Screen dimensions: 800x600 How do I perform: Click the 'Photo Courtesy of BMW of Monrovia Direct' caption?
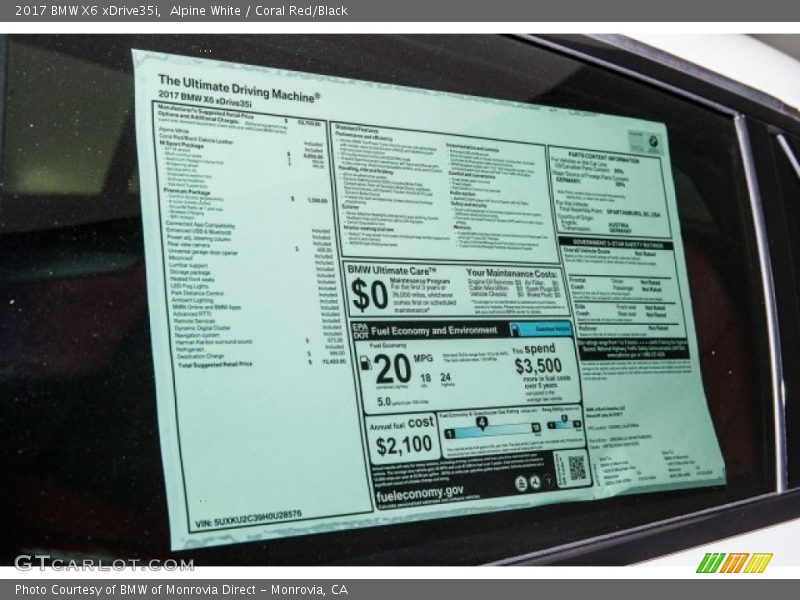182,590
